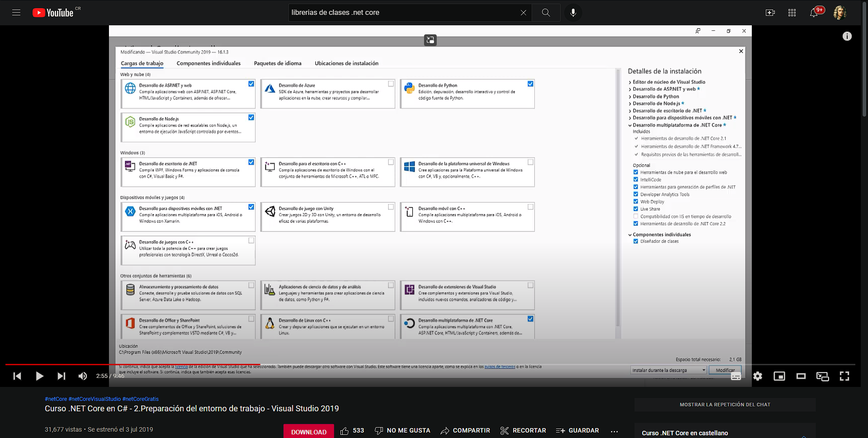Open the create video icon
The width and height of the screenshot is (868, 438).
[x=770, y=13]
